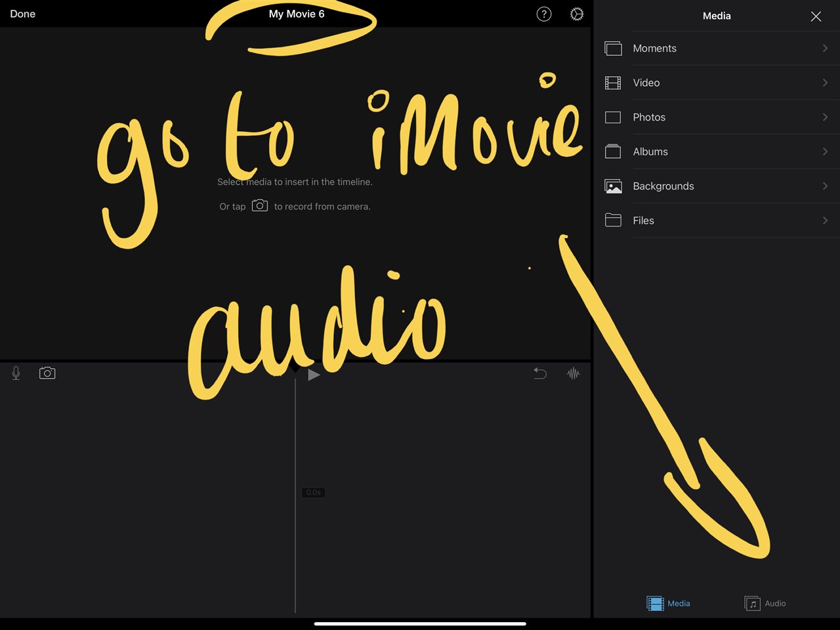Open the Photos media category
Screen dimensions: 840x630
click(717, 117)
